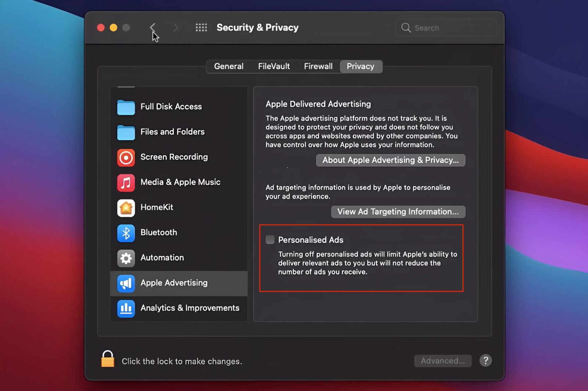
Task: Show all preferences via grid icon
Action: (x=201, y=28)
